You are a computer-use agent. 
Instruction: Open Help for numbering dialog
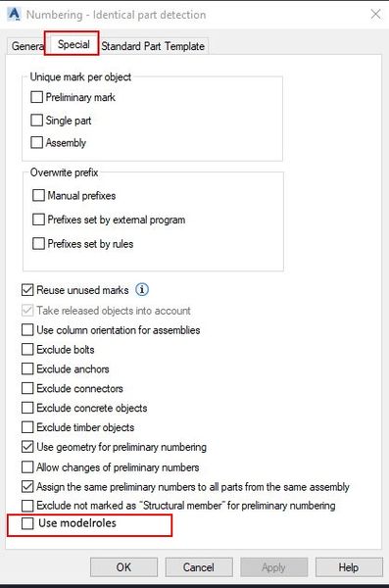[x=349, y=567]
